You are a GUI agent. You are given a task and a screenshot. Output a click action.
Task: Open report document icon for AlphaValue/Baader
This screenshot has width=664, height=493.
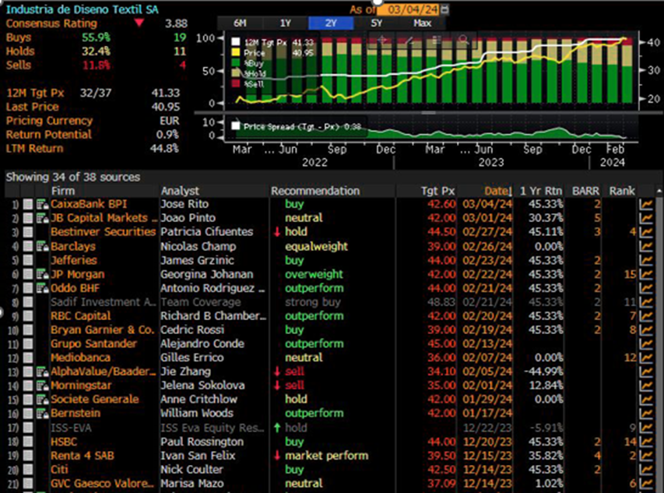[42, 372]
